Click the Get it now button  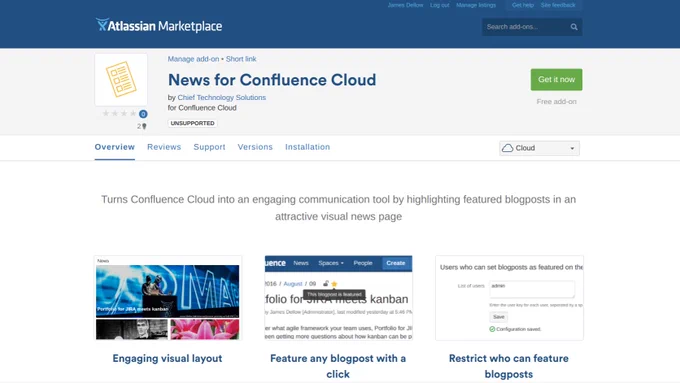coord(556,79)
